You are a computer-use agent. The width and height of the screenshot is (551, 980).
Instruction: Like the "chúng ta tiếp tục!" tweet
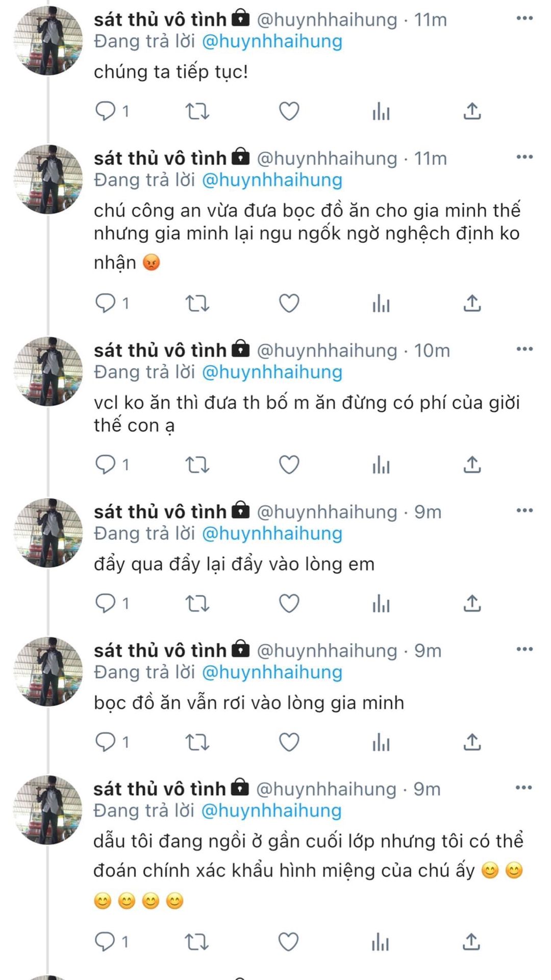point(289,111)
